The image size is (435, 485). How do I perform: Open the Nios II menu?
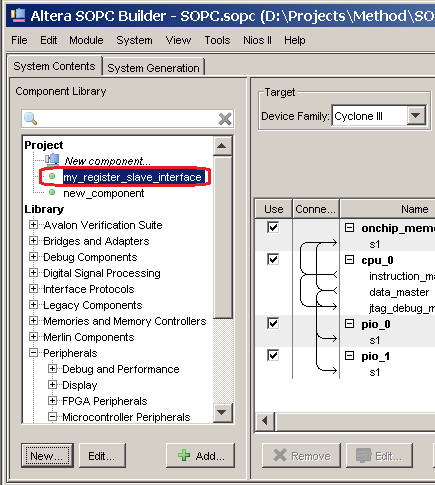[x=257, y=40]
